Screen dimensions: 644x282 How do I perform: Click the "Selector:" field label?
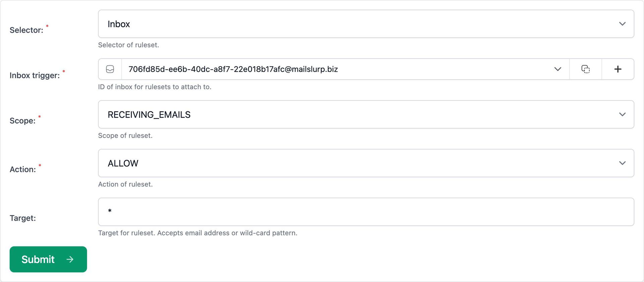tap(26, 30)
